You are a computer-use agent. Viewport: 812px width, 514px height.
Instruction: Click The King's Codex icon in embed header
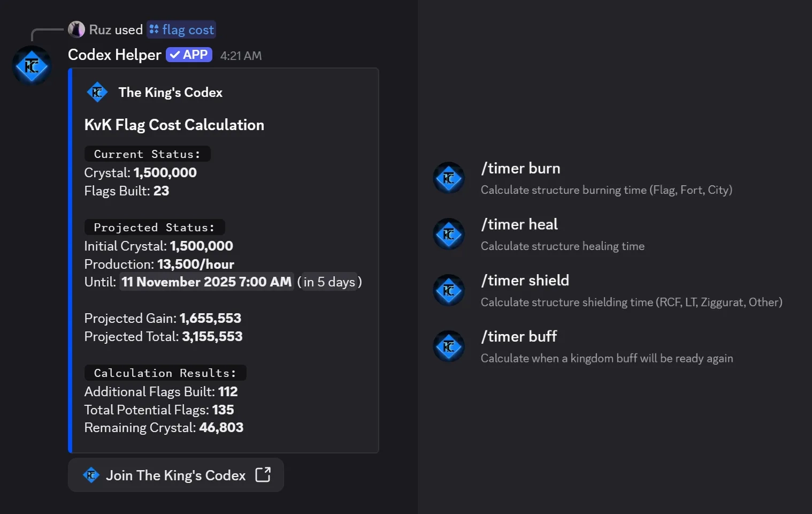(x=97, y=92)
